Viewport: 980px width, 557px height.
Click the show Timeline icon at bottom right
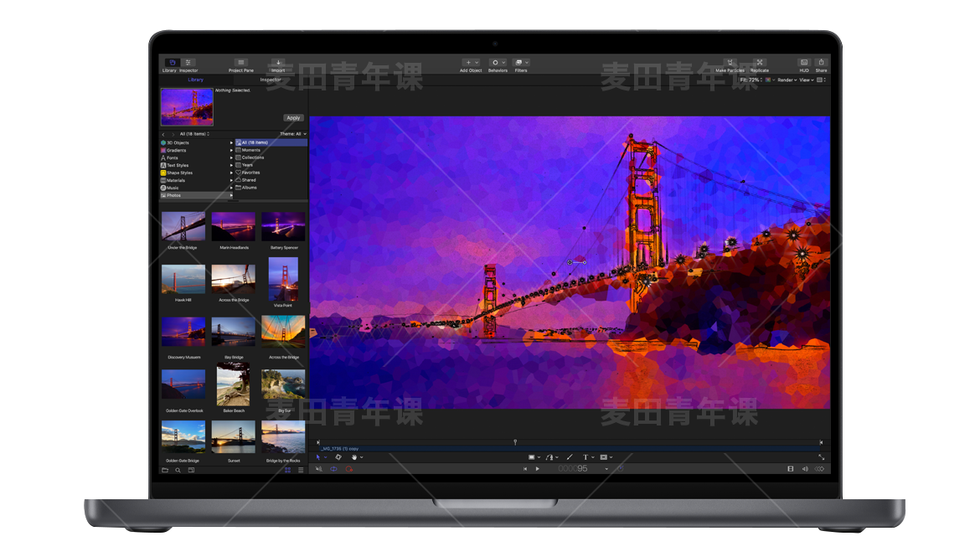[x=791, y=469]
